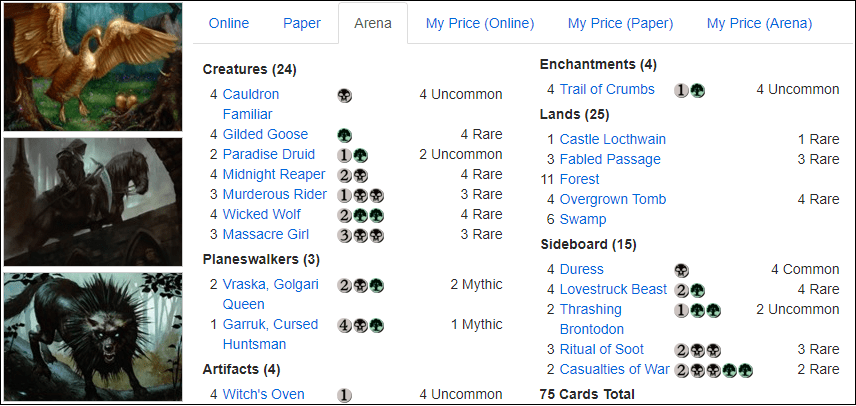Screen dimensions: 856x406
Task: Switch to the Paper tab
Action: [x=302, y=23]
